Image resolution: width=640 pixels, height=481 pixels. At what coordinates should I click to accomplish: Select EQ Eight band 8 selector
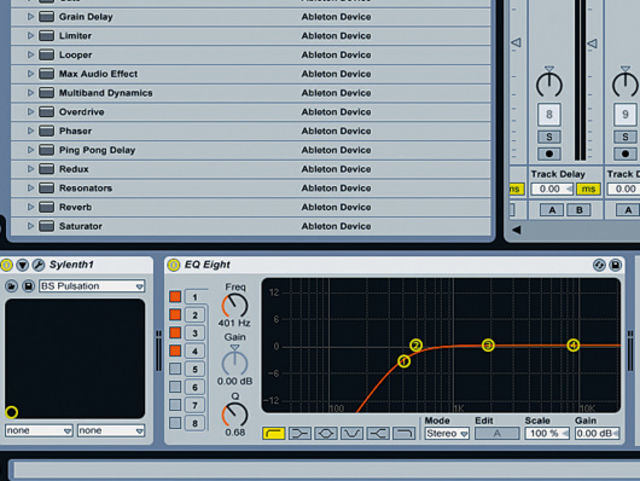(195, 423)
